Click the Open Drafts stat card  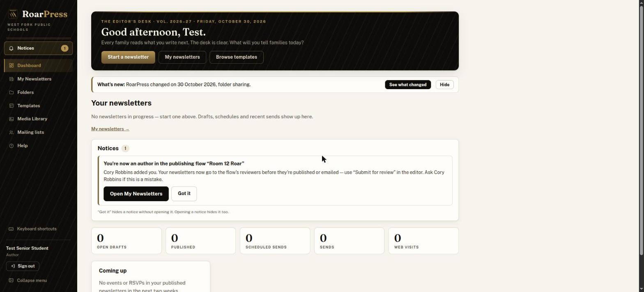[126, 241]
